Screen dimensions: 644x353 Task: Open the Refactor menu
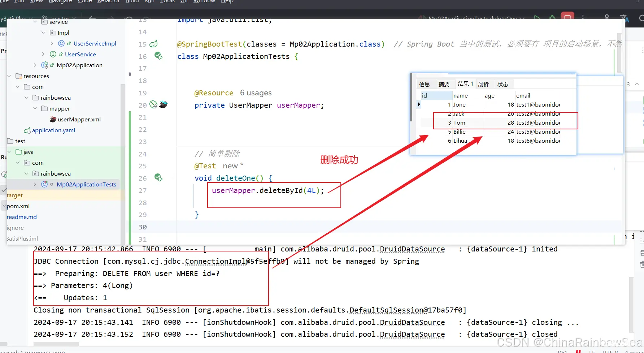[x=108, y=1]
